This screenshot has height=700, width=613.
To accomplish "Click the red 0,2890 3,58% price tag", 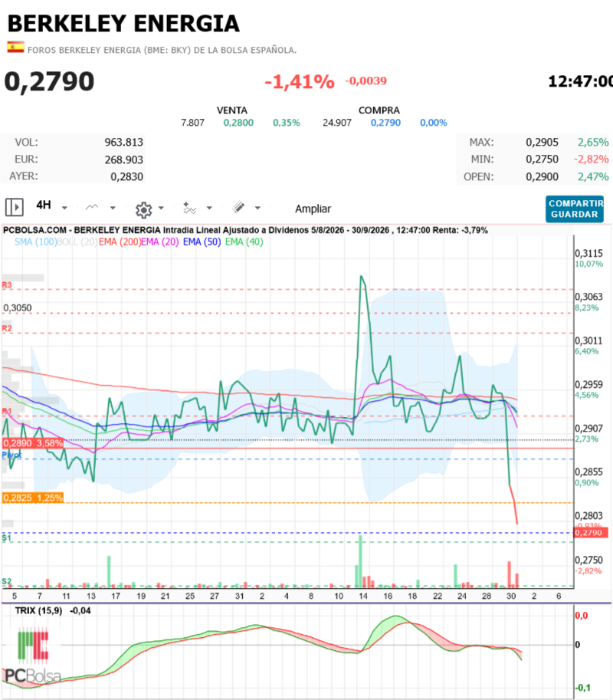I will click(x=33, y=443).
